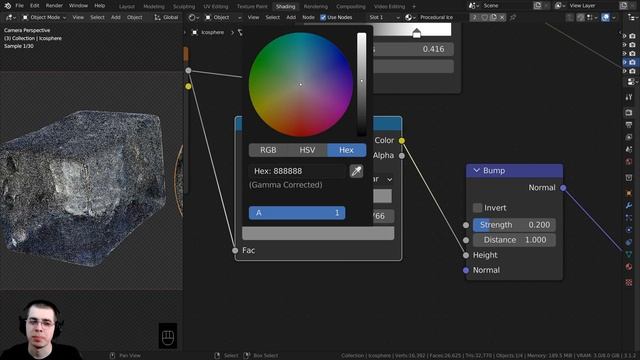Open the Render properties tab icon
This screenshot has height=360, width=640.
coord(629,112)
